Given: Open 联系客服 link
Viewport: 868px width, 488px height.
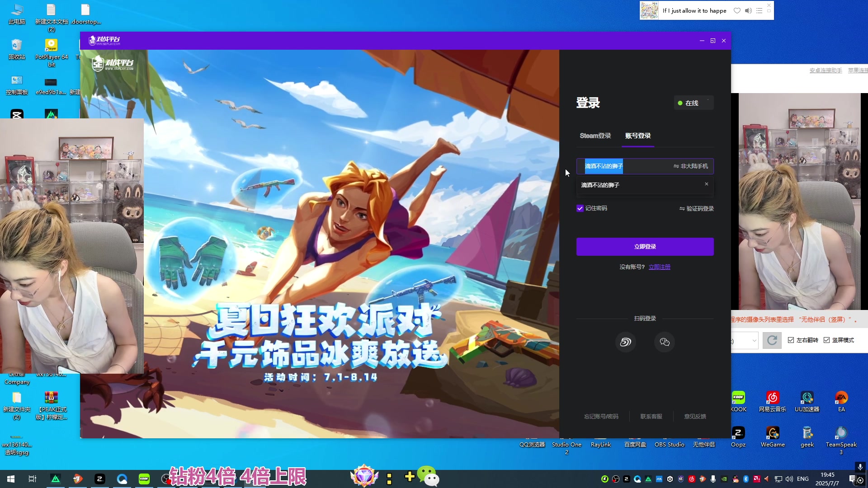Looking at the screenshot, I should point(651,417).
